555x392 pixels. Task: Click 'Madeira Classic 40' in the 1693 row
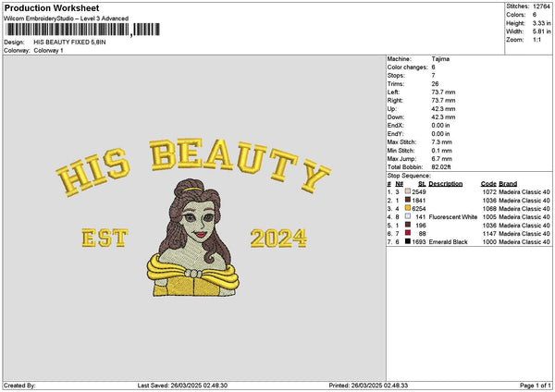[x=524, y=242]
